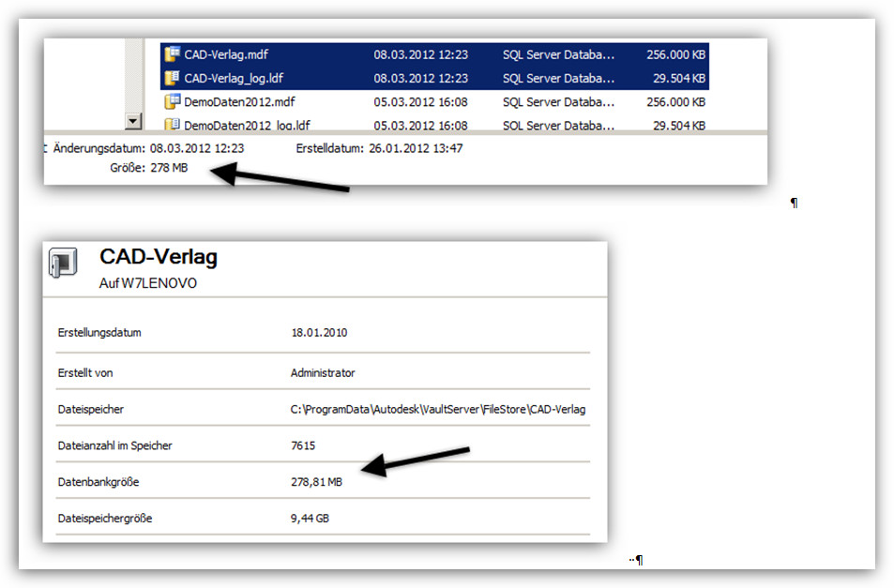The height and width of the screenshot is (588, 894).
Task: Click the DemoDaten2012.mdf database file icon
Action: (173, 101)
